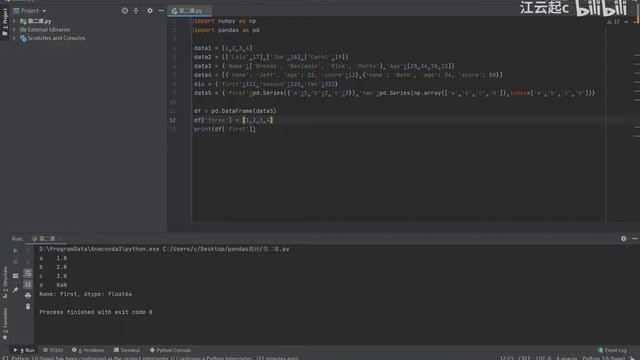Click the green Rerun button in Run panel
The width and height of the screenshot is (640, 360).
[16, 251]
